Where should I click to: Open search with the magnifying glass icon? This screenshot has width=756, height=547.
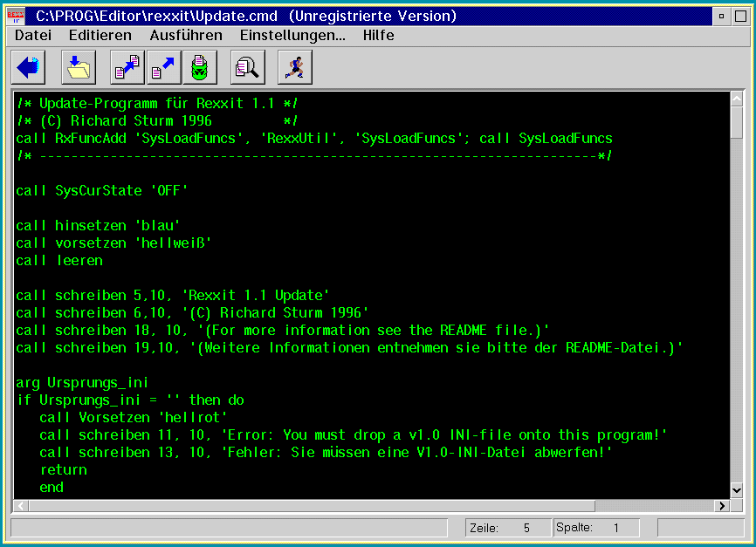248,67
